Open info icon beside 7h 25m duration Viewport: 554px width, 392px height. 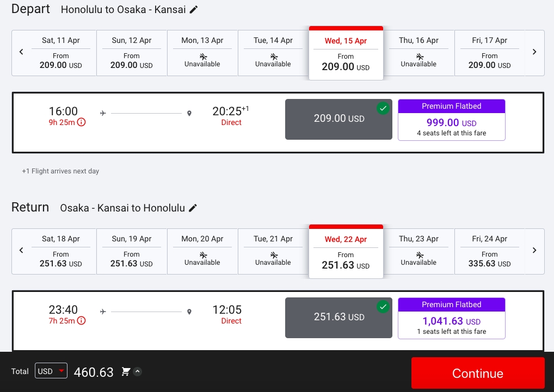(81, 321)
